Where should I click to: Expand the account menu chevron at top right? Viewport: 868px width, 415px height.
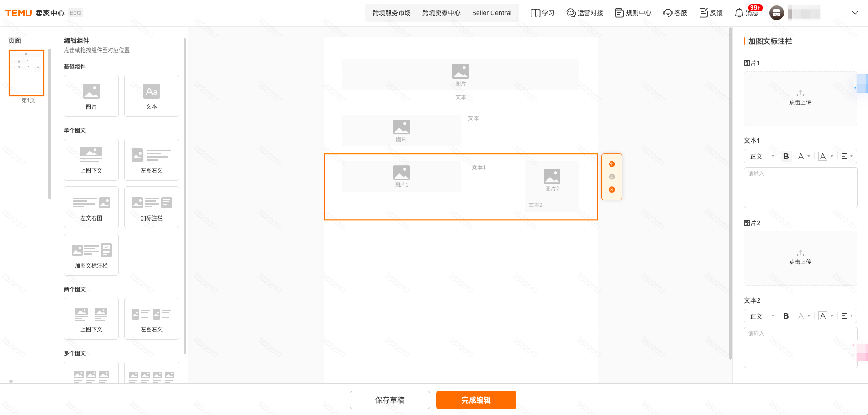855,13
